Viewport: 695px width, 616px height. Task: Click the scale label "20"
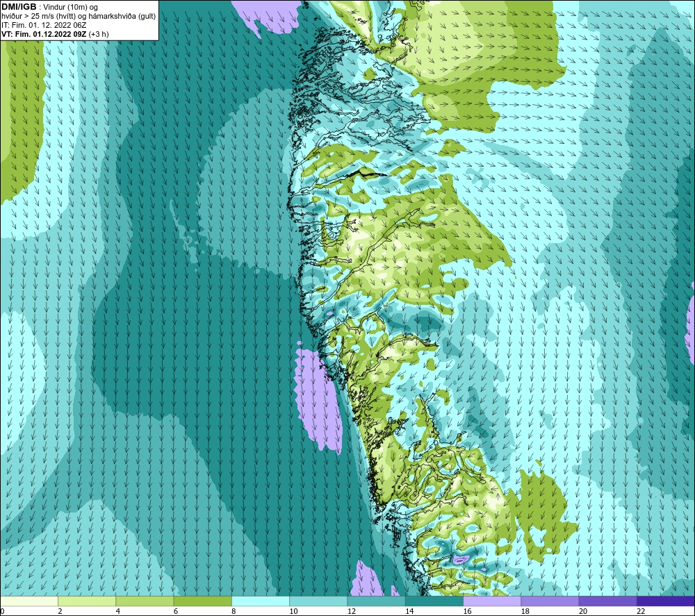click(x=583, y=611)
